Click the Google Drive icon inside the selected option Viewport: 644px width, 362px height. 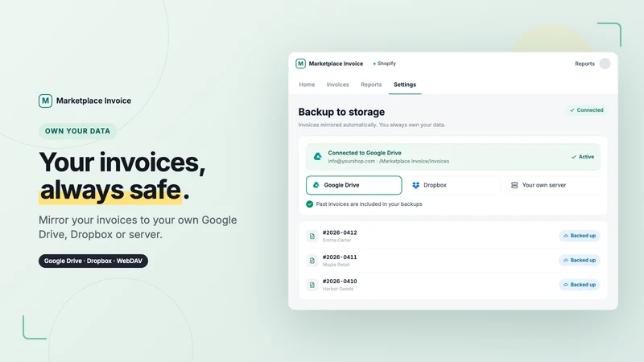tap(316, 185)
